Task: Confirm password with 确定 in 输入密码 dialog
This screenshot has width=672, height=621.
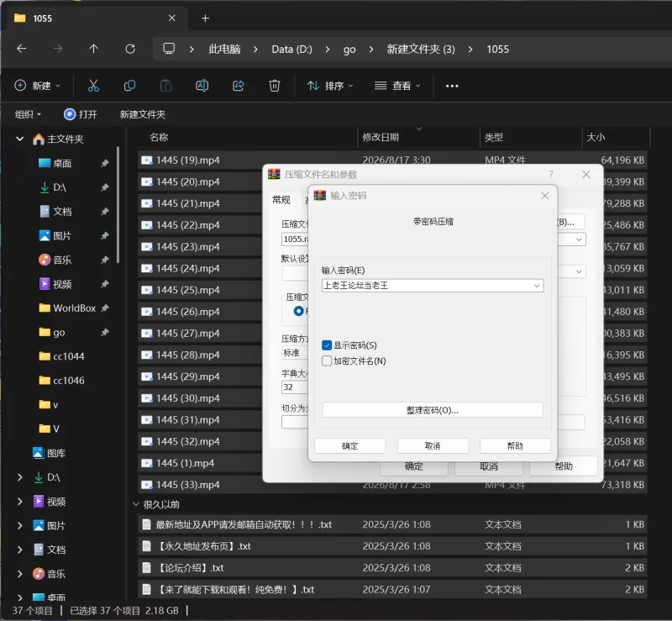Action: coord(349,445)
